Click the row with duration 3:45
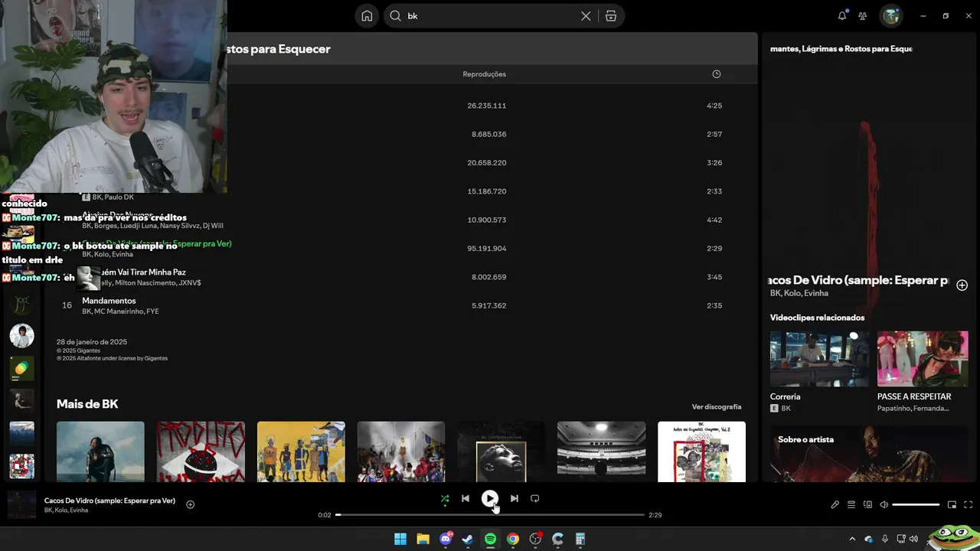This screenshot has width=980, height=551. tap(401, 277)
